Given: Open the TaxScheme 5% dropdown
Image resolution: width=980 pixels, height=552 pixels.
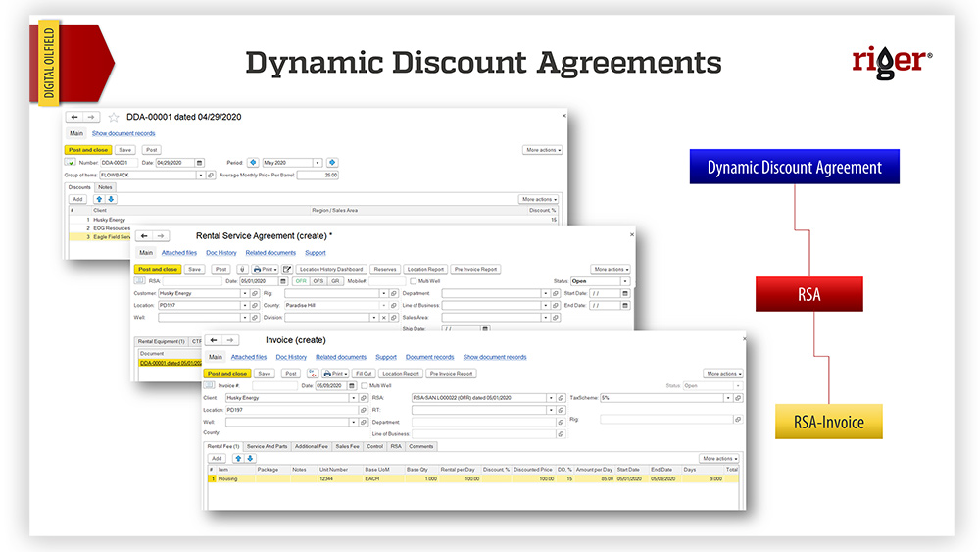Looking at the screenshot, I should (726, 398).
